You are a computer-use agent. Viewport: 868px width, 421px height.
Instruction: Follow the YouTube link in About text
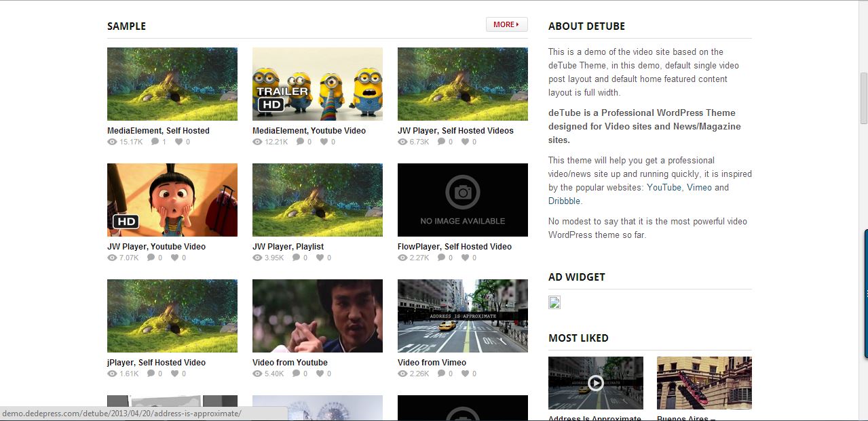pos(664,188)
